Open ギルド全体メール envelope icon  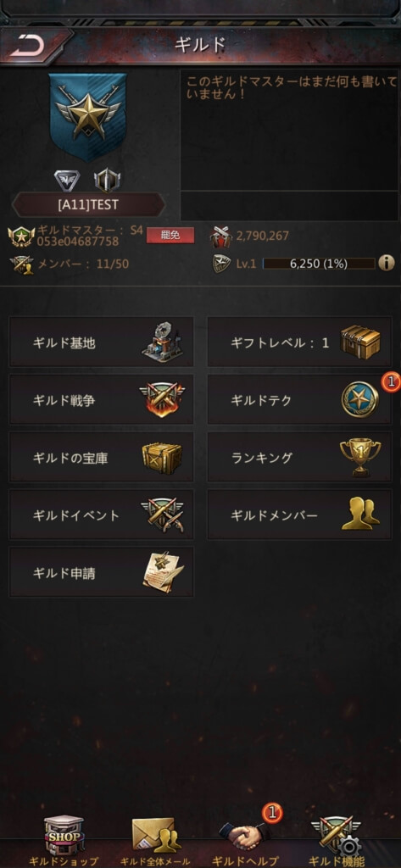pyautogui.click(x=156, y=835)
